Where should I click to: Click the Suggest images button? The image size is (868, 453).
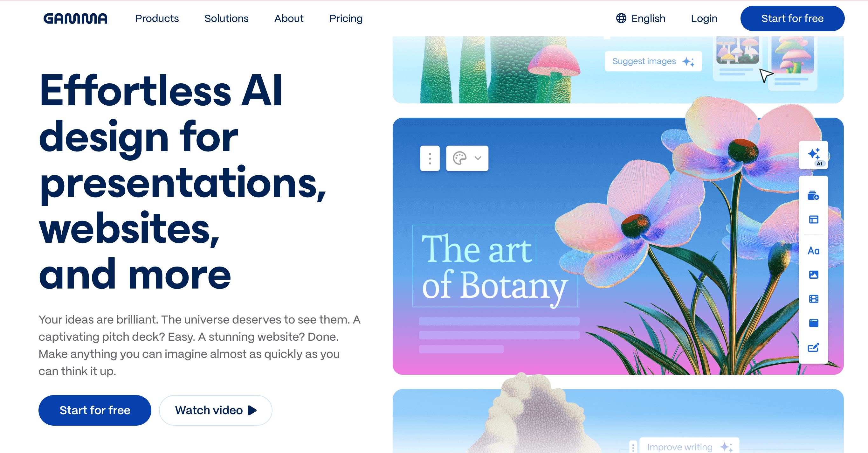click(x=653, y=61)
